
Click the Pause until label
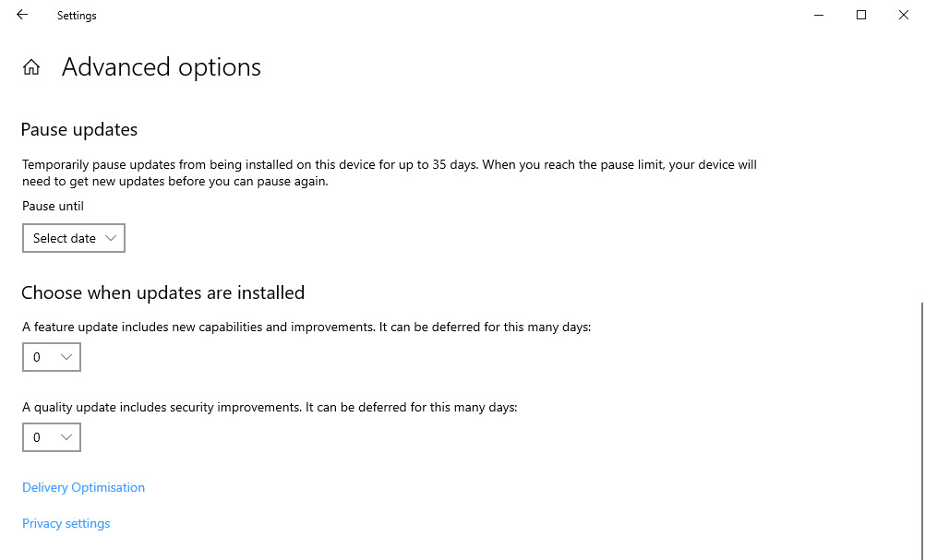pyautogui.click(x=53, y=206)
